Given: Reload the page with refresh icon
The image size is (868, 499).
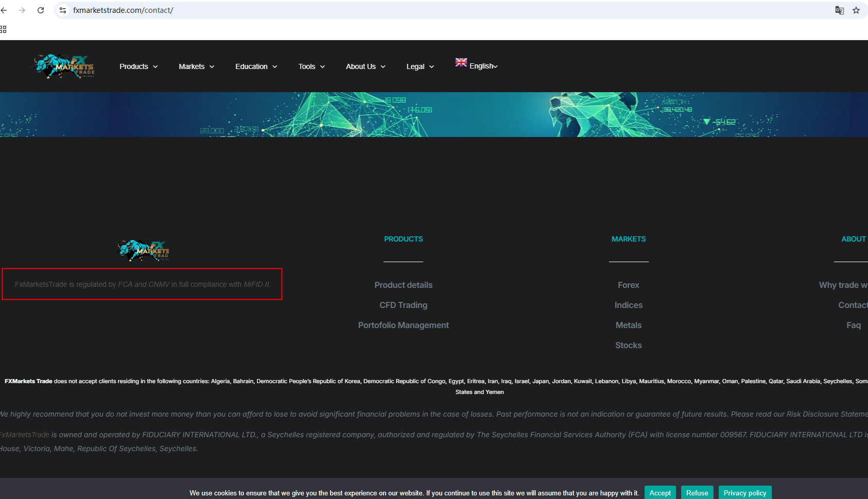Looking at the screenshot, I should 41,10.
